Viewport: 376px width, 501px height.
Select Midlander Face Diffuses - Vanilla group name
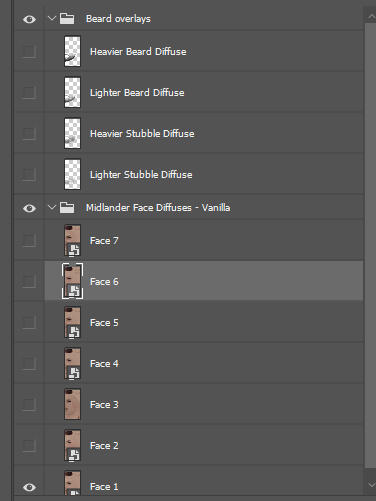coord(158,208)
